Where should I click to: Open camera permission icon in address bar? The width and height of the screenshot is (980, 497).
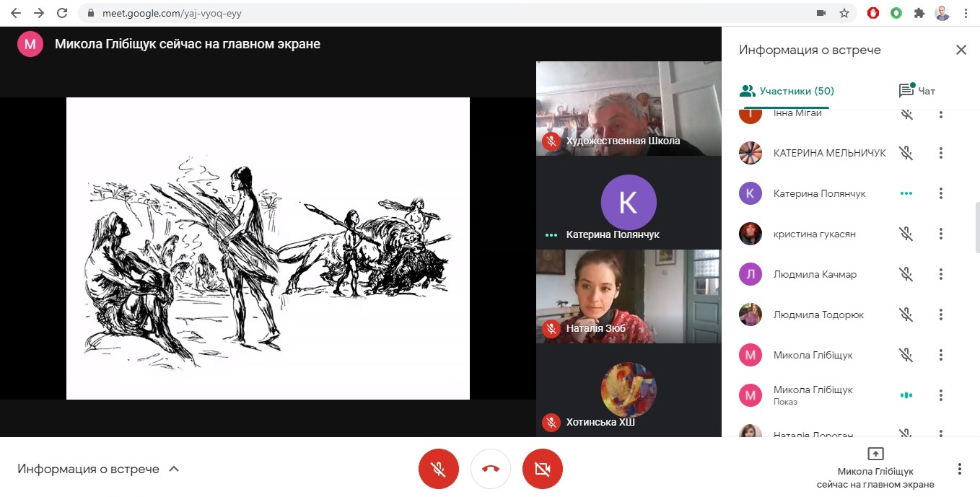pos(821,13)
